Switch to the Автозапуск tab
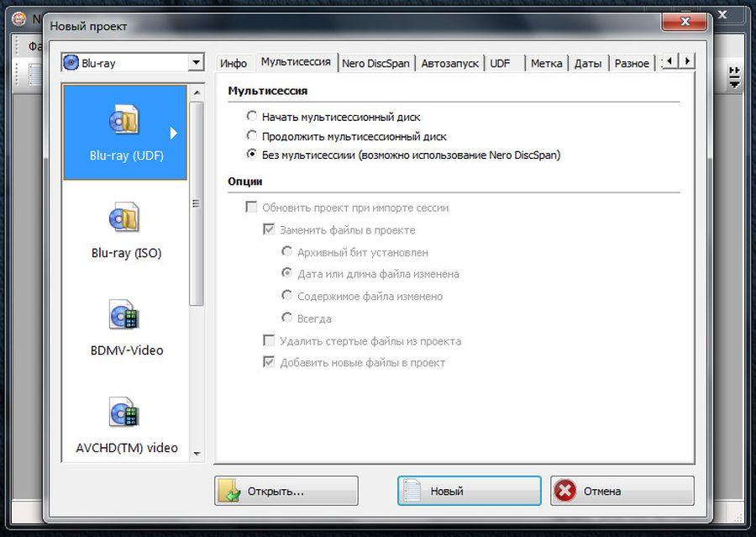This screenshot has width=756, height=537. click(450, 62)
